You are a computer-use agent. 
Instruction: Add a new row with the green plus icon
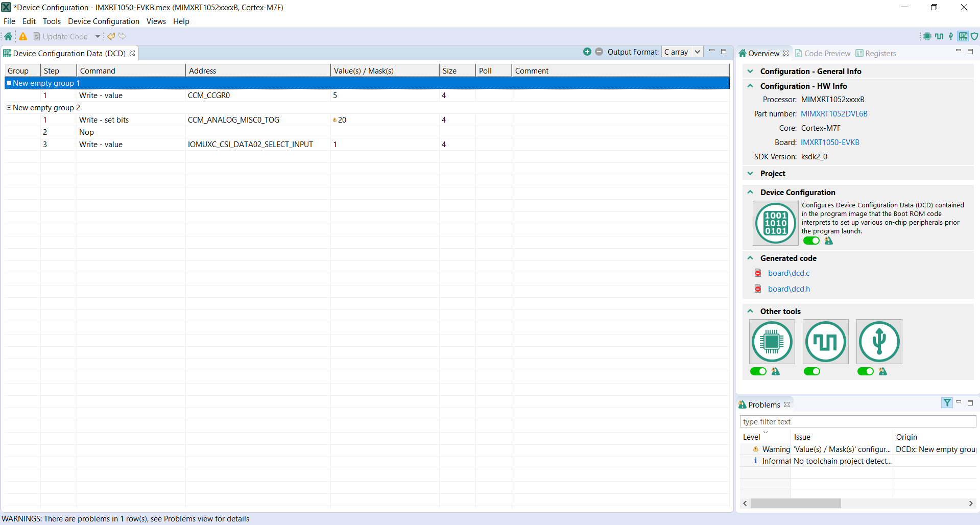point(587,52)
